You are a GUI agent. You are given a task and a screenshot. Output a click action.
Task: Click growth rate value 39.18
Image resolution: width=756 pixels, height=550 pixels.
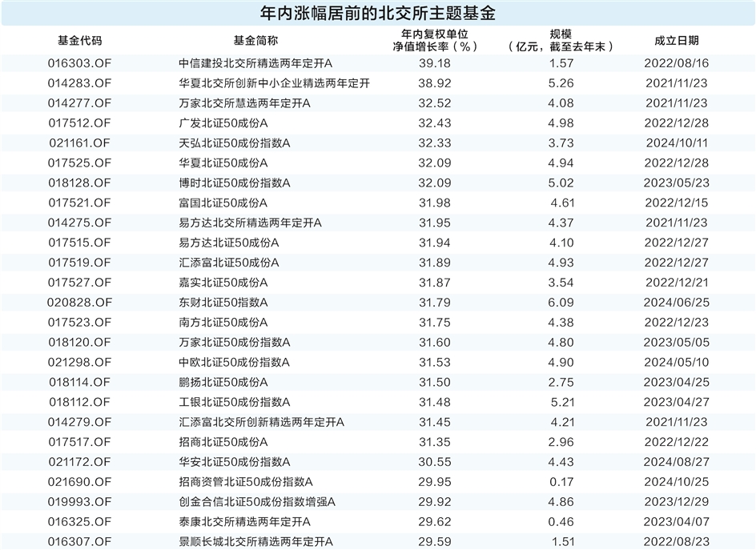tap(434, 63)
